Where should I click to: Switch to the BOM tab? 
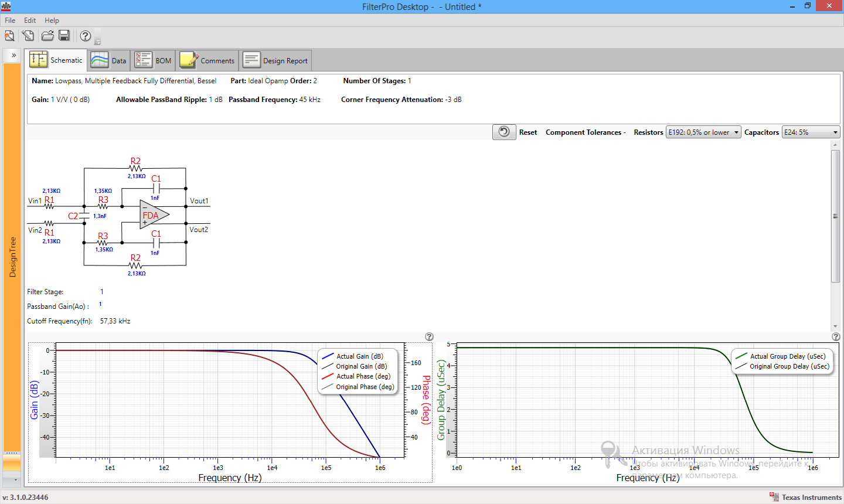coord(152,59)
